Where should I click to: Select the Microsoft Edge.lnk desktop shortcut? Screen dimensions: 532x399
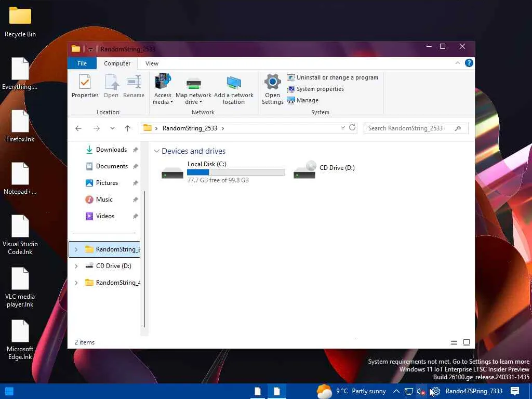20,340
